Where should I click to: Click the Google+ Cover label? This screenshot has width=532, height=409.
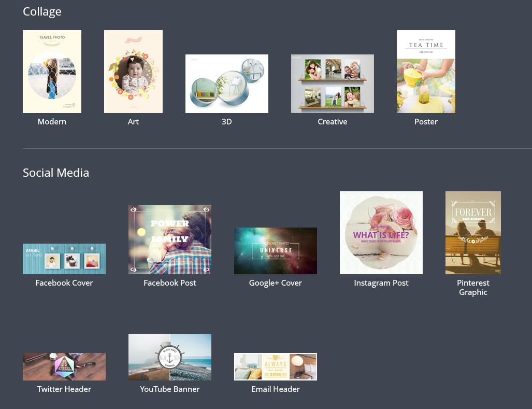[x=276, y=283]
